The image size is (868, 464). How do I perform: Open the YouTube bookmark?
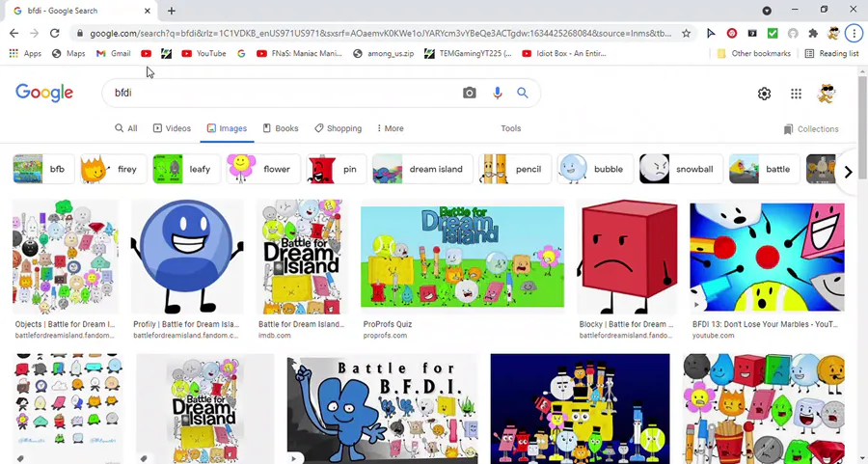click(203, 54)
